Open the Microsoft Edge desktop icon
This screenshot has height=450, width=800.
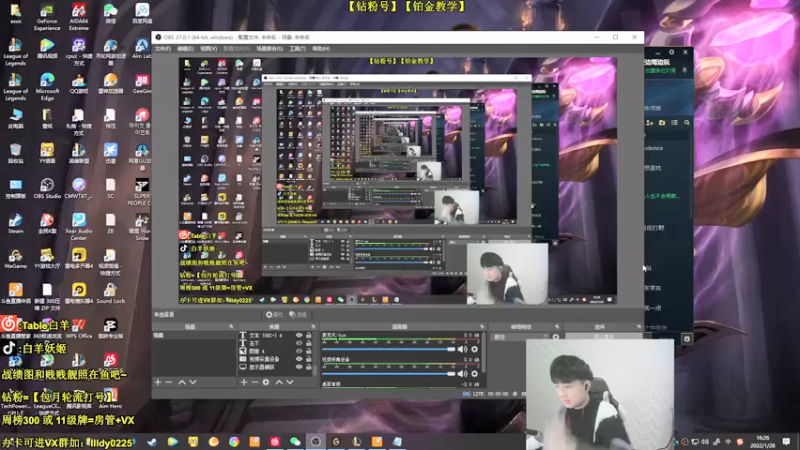point(47,87)
